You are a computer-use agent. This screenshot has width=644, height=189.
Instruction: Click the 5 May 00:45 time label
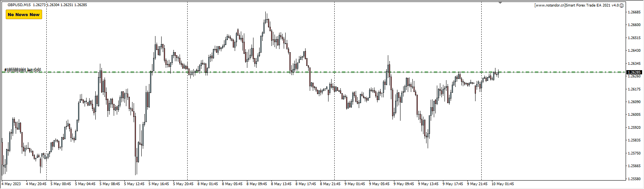click(61, 184)
